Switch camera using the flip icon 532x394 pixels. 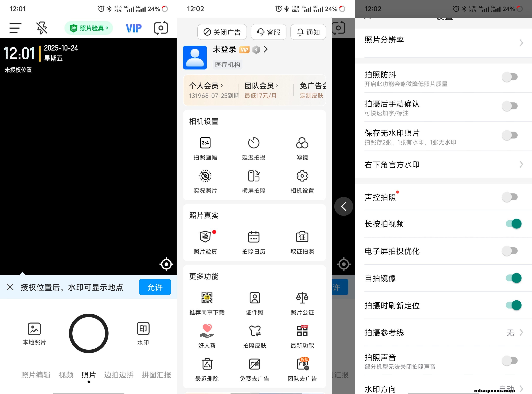pyautogui.click(x=161, y=28)
